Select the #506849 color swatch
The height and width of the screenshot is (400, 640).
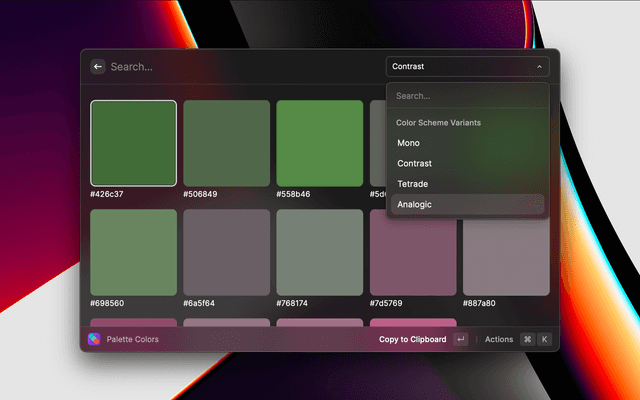(226, 143)
